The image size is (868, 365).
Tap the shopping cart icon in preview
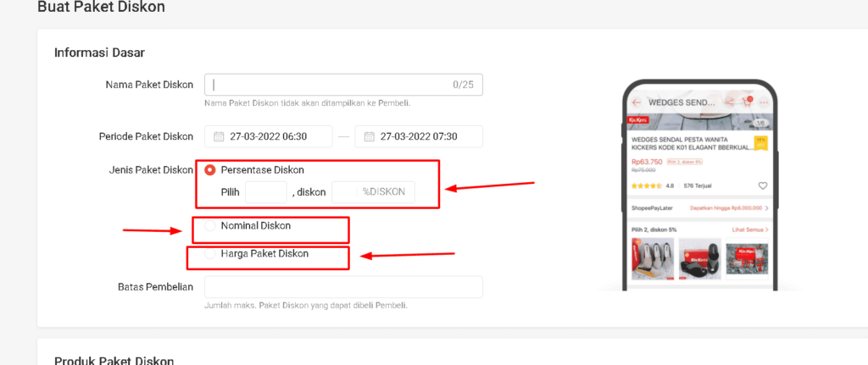pos(747,102)
